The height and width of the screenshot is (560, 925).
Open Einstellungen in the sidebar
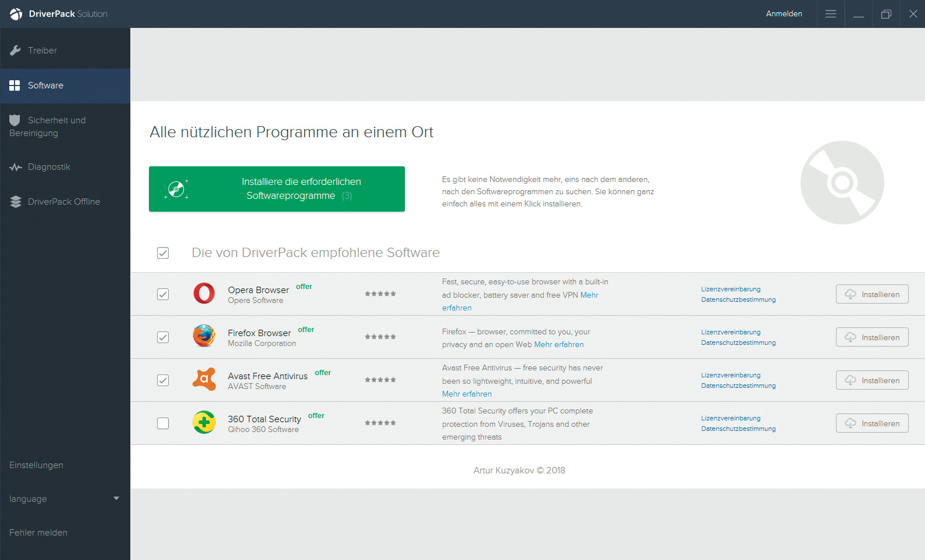click(36, 465)
